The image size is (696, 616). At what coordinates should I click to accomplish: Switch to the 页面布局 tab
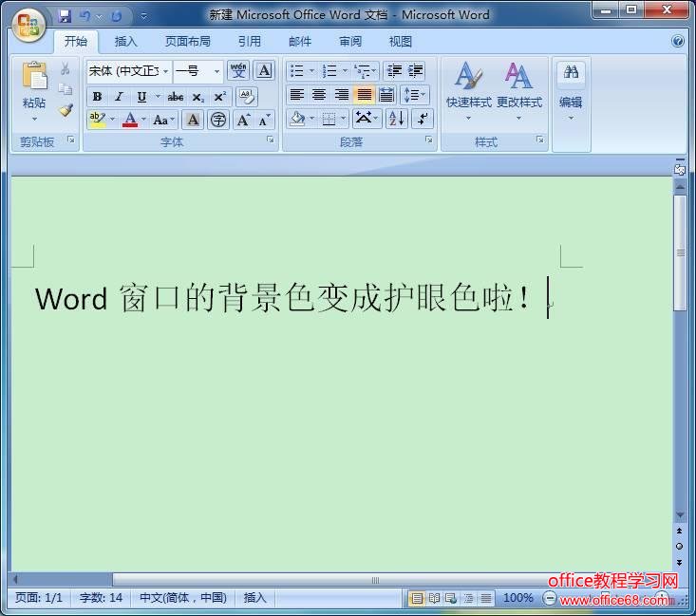pos(188,42)
